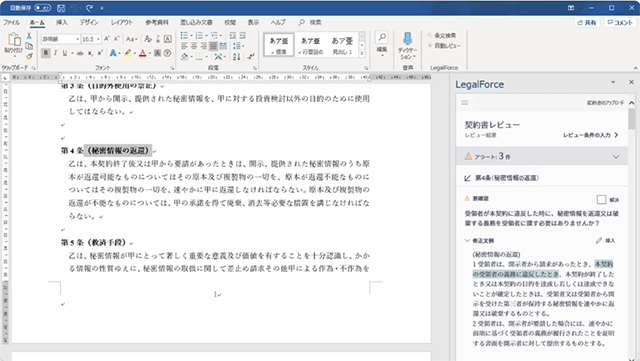This screenshot has height=361, width=640.
Task: Click the Italic formatting icon
Action: (55, 53)
